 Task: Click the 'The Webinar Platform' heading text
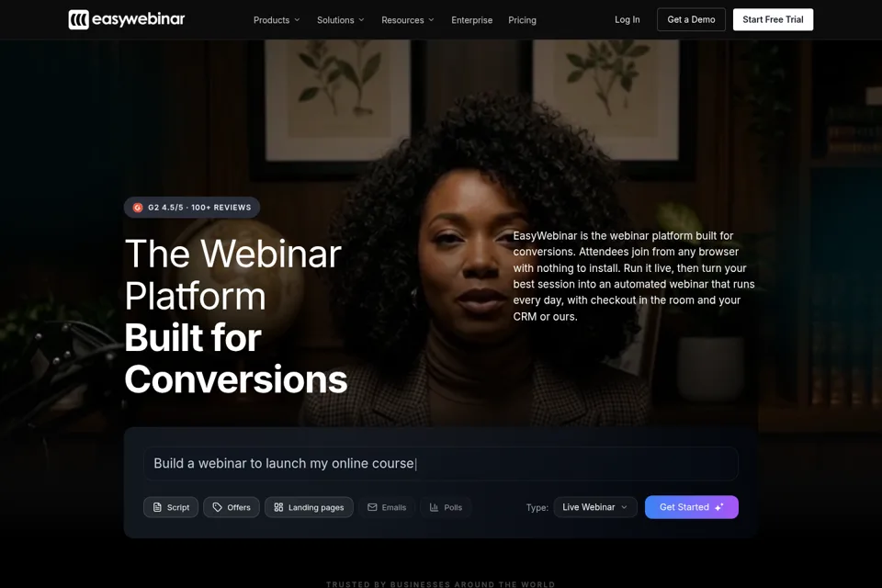232,275
